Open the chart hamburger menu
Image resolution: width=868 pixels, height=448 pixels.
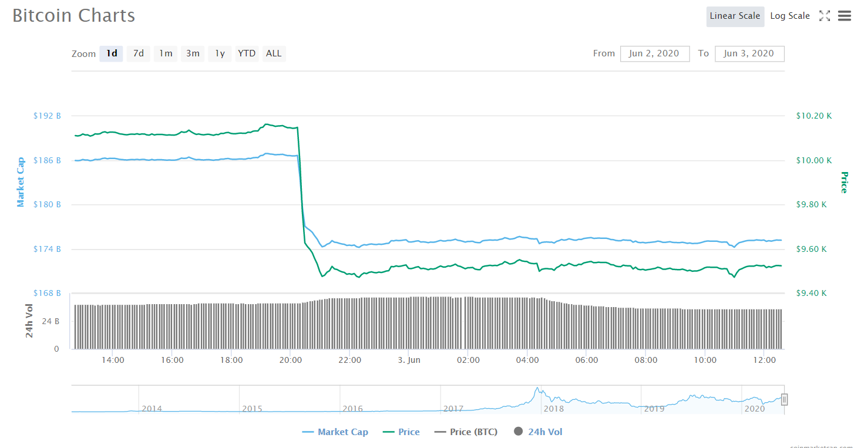[x=845, y=16]
